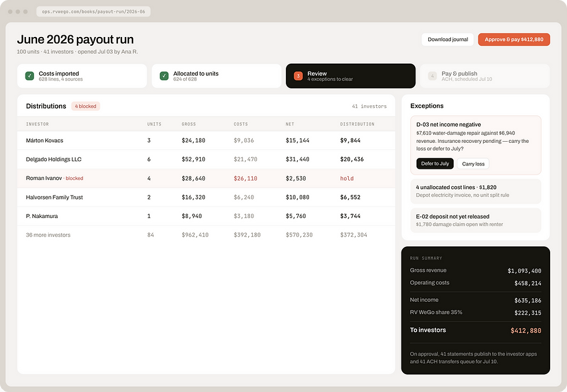
Task: Click the $20,436 distribution value
Action: (x=352, y=160)
